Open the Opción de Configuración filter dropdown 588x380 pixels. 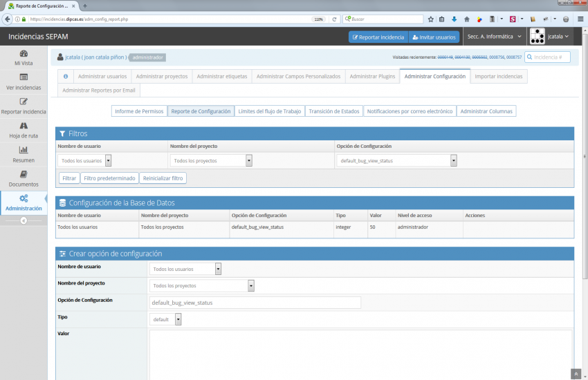397,160
